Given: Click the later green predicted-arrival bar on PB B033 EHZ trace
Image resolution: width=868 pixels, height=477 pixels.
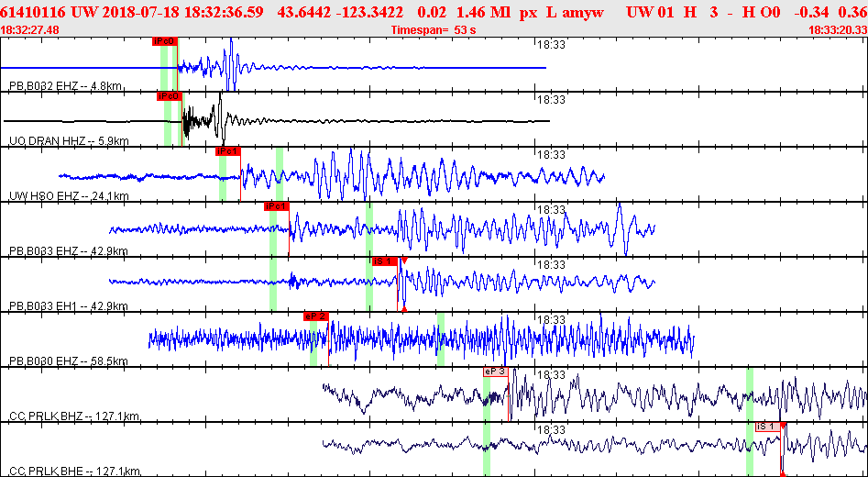Looking at the screenshot, I should [x=369, y=228].
